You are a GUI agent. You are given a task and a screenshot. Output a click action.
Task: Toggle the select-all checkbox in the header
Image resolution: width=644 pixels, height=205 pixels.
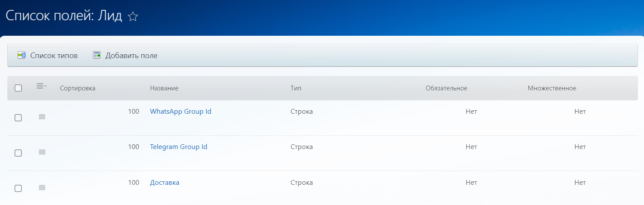coord(18,88)
